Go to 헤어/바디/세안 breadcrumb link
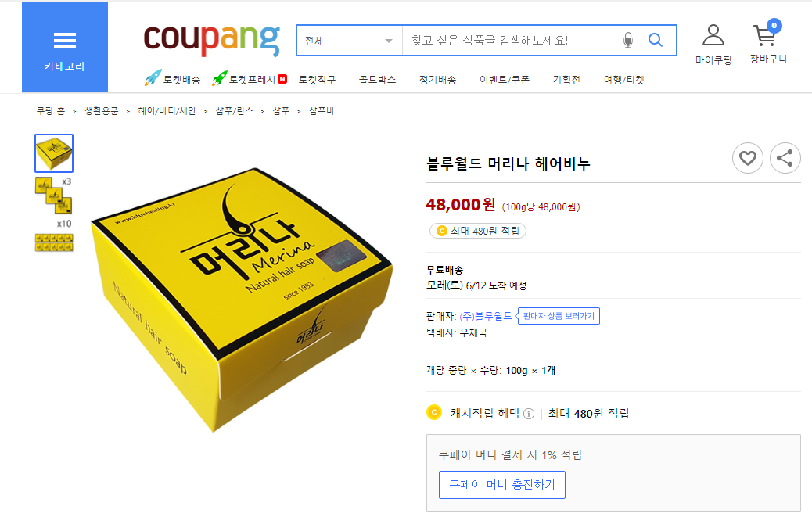Image resolution: width=812 pixels, height=517 pixels. click(x=167, y=111)
